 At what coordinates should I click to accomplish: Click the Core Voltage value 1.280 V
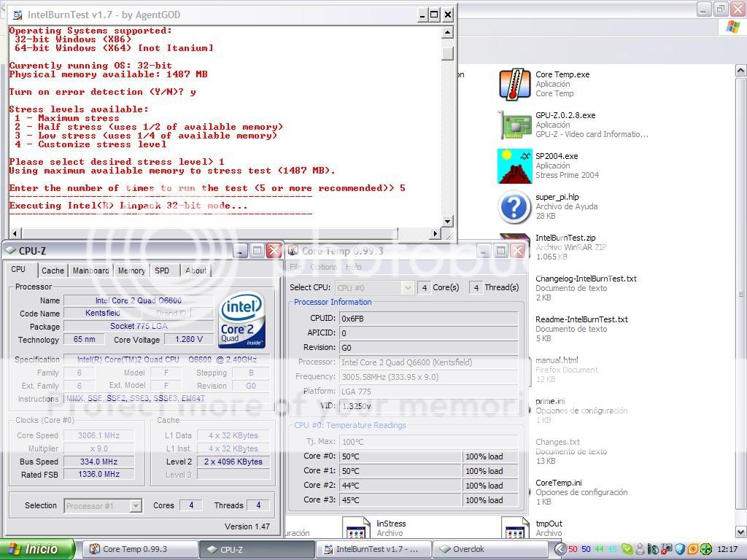tap(189, 340)
